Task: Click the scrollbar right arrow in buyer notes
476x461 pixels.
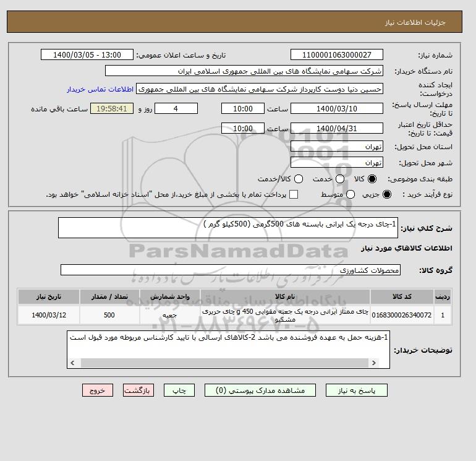Action: coord(374,363)
